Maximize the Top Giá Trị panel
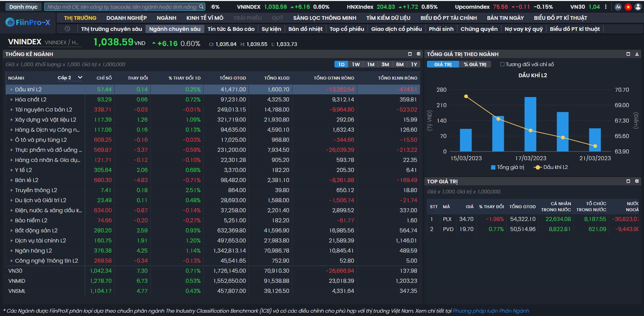644x316 pixels. (x=628, y=181)
